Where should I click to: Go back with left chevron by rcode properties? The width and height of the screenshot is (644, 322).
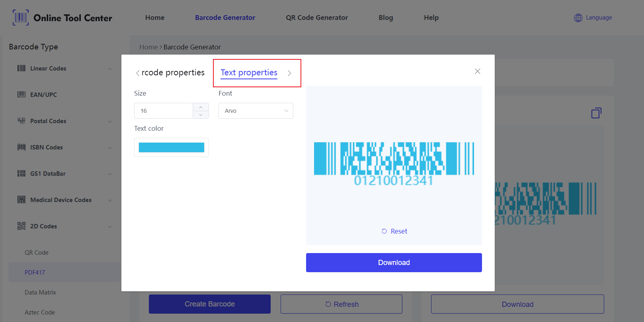pos(137,73)
